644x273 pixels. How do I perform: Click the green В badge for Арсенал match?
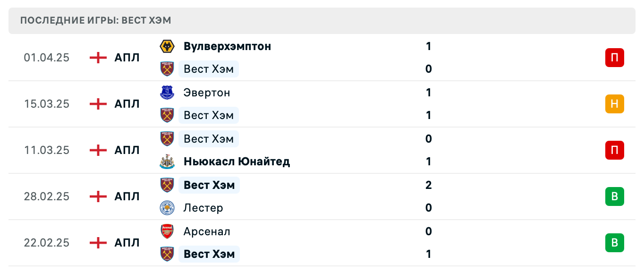pos(614,242)
